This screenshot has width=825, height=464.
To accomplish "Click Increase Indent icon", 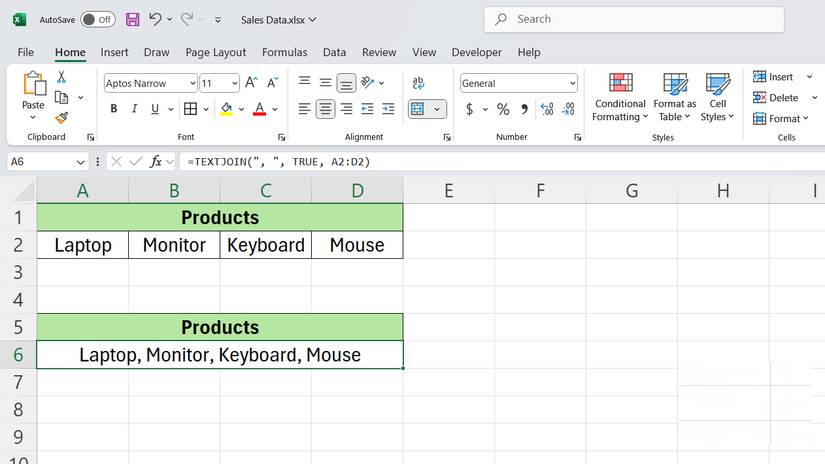I will [x=388, y=109].
